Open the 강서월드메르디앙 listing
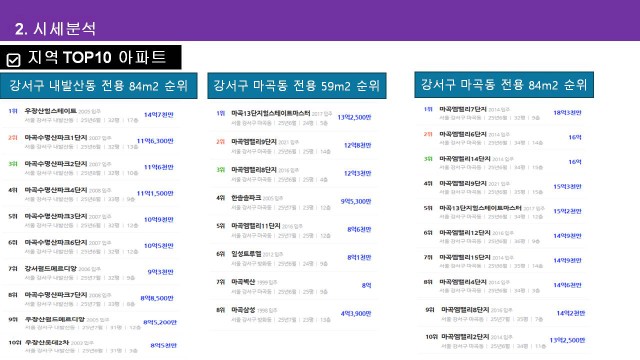This screenshot has height=360, width=640. [x=51, y=269]
